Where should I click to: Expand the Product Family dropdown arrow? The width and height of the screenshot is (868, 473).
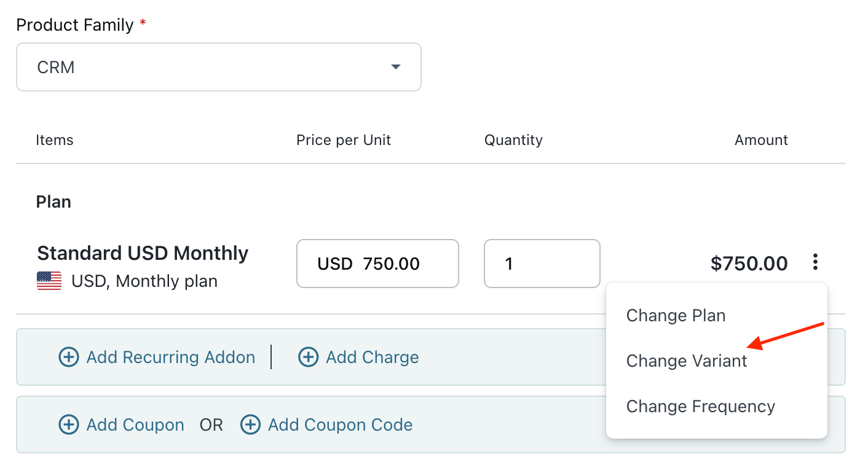click(x=396, y=67)
